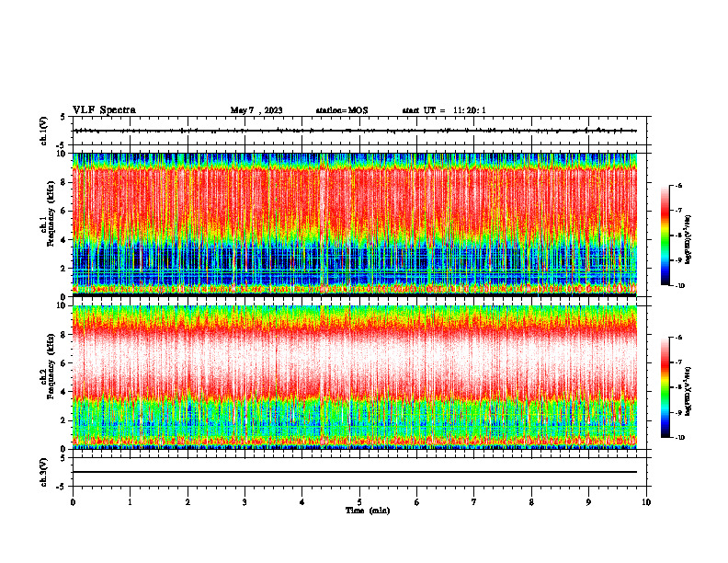Screen dimensions: 728x563
Task: Click the log(PSD) label beside ch.1 colorbar
Action: 688,240
